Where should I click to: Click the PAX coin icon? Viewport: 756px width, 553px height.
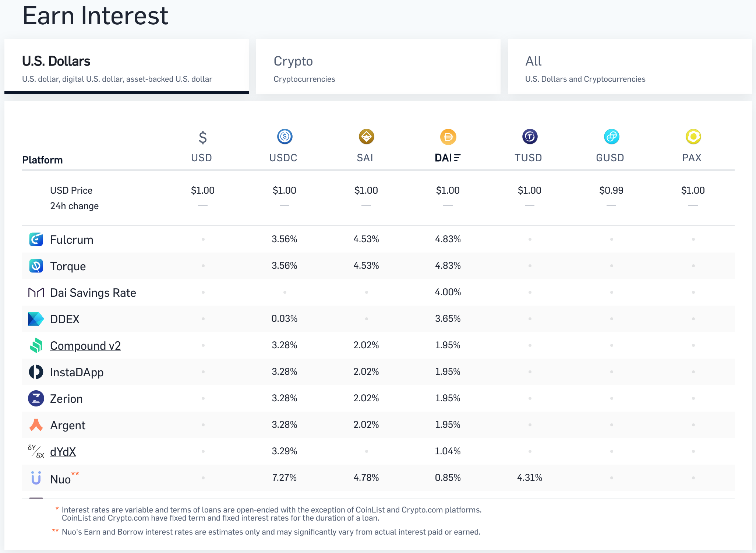(x=692, y=136)
